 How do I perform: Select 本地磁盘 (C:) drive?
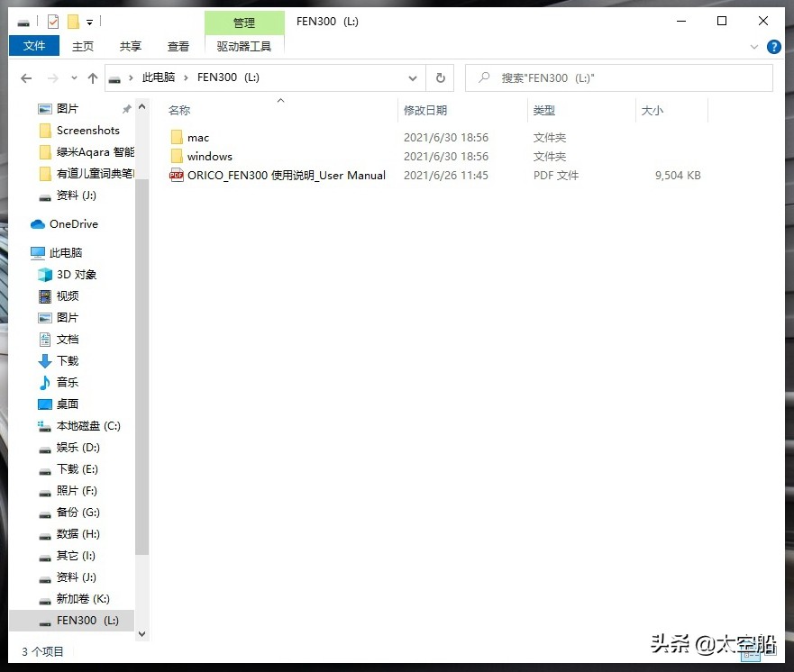(87, 425)
